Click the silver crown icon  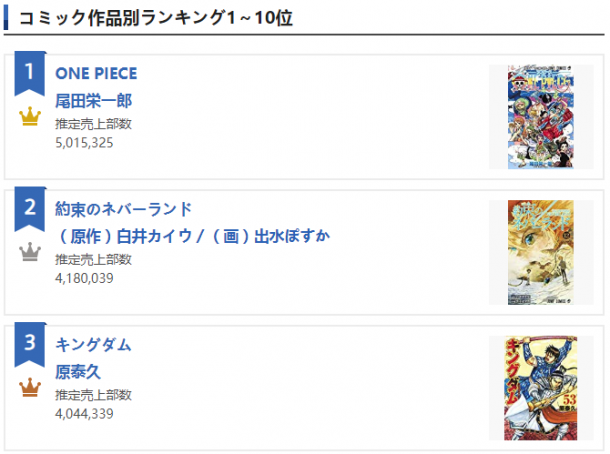point(30,252)
